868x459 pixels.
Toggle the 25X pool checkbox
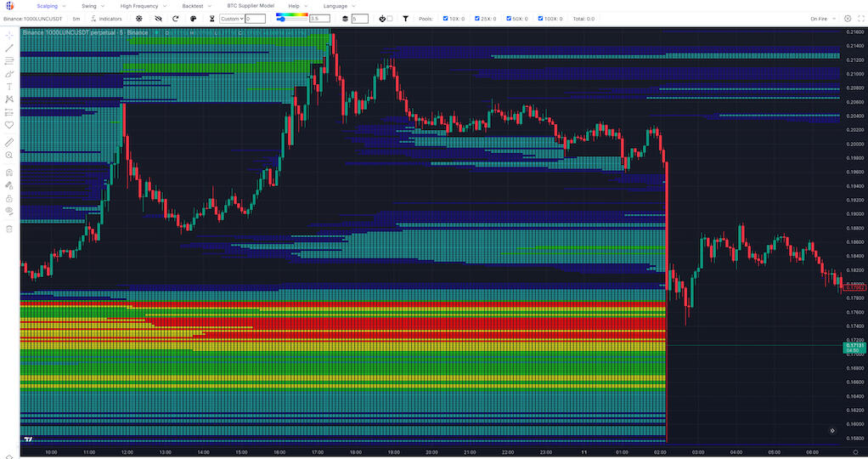476,19
